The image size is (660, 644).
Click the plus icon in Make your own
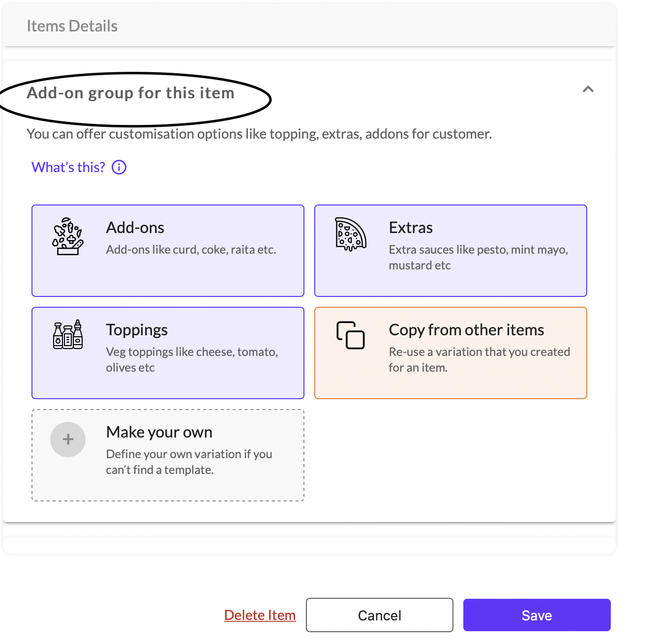68,439
